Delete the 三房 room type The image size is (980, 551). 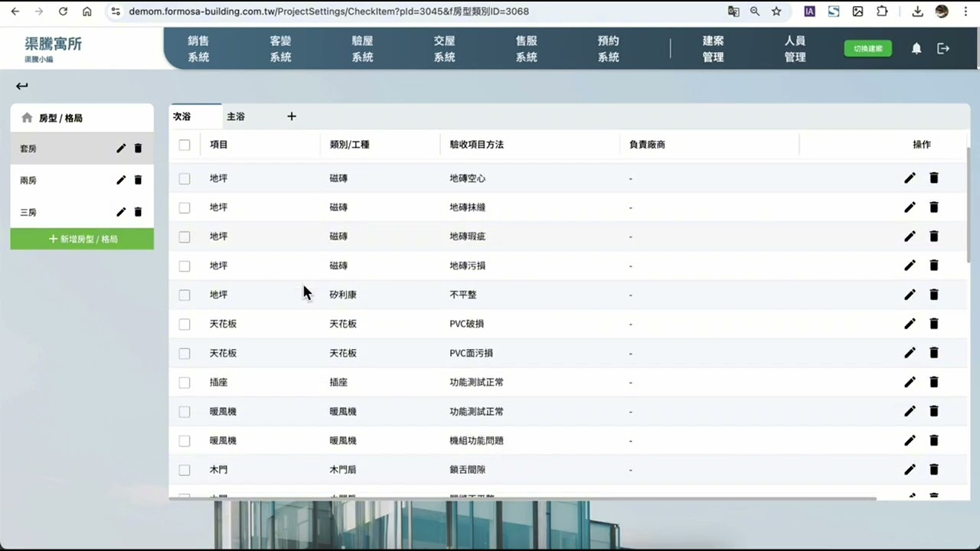click(138, 212)
